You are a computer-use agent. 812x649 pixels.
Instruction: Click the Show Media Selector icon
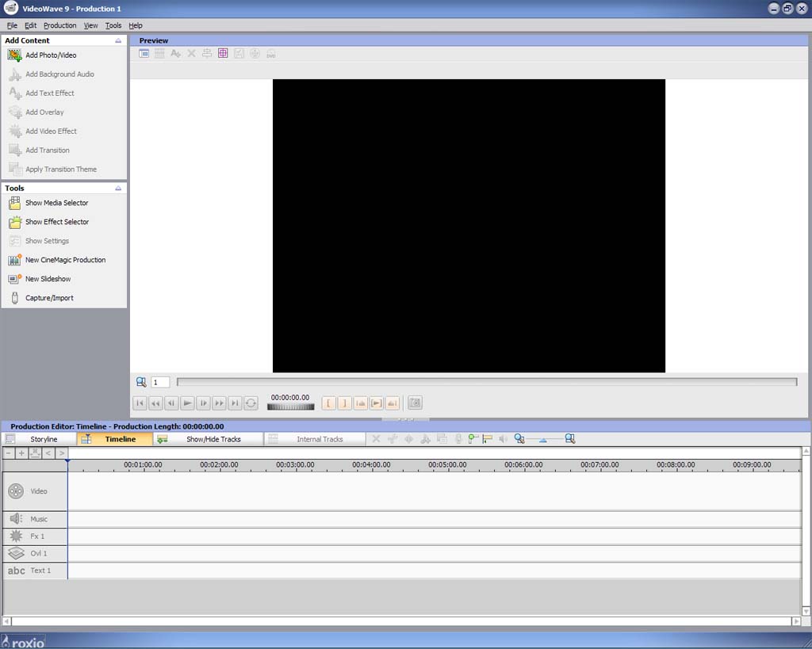[14, 203]
